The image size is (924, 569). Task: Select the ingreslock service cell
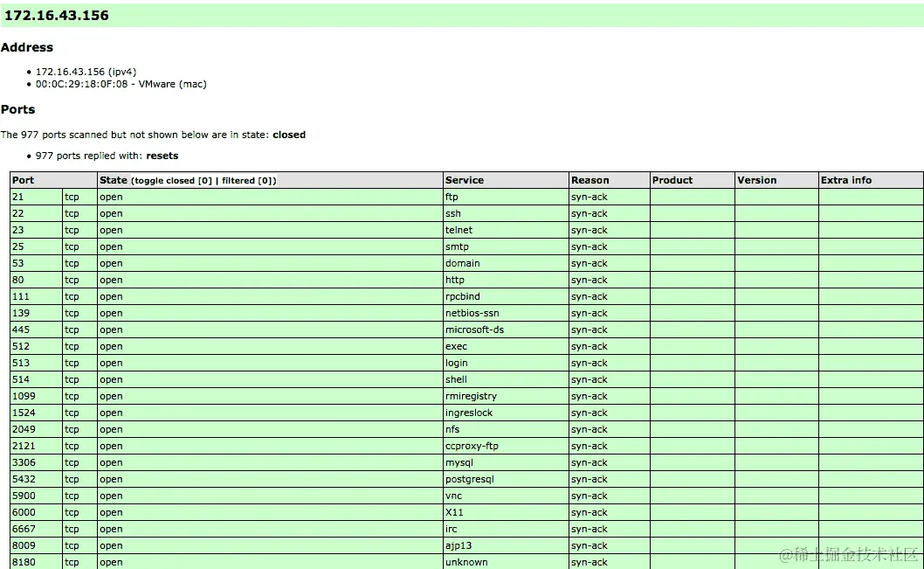(505, 413)
